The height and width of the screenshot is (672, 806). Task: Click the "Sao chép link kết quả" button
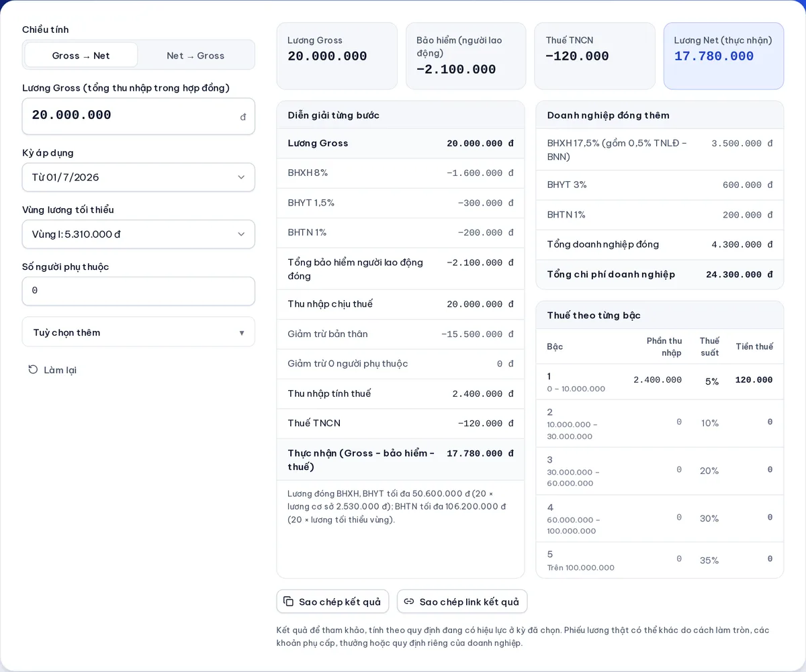tap(462, 602)
